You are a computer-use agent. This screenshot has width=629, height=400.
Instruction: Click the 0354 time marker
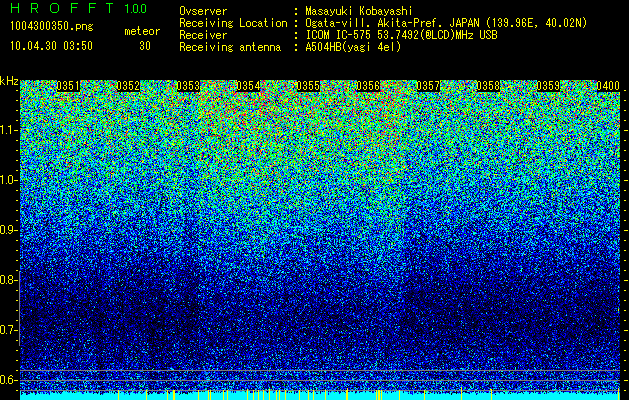tap(248, 86)
